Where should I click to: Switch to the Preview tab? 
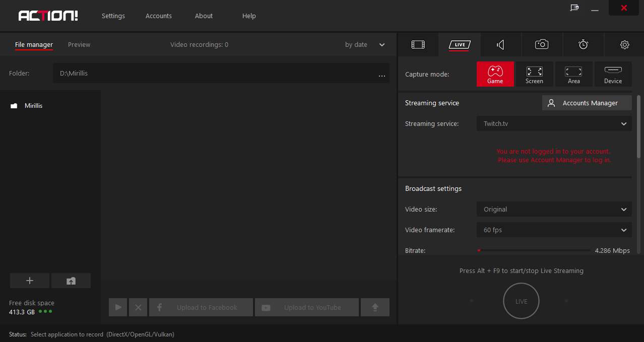(79, 45)
